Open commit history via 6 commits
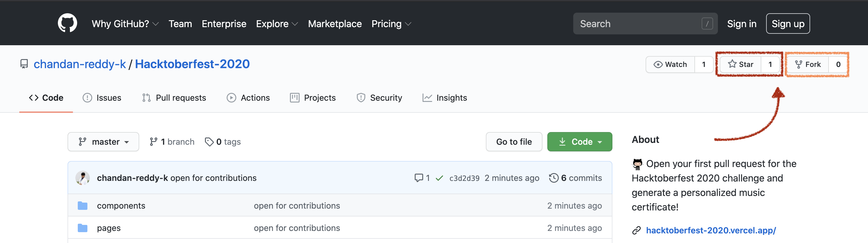The height and width of the screenshot is (243, 868). pos(576,178)
